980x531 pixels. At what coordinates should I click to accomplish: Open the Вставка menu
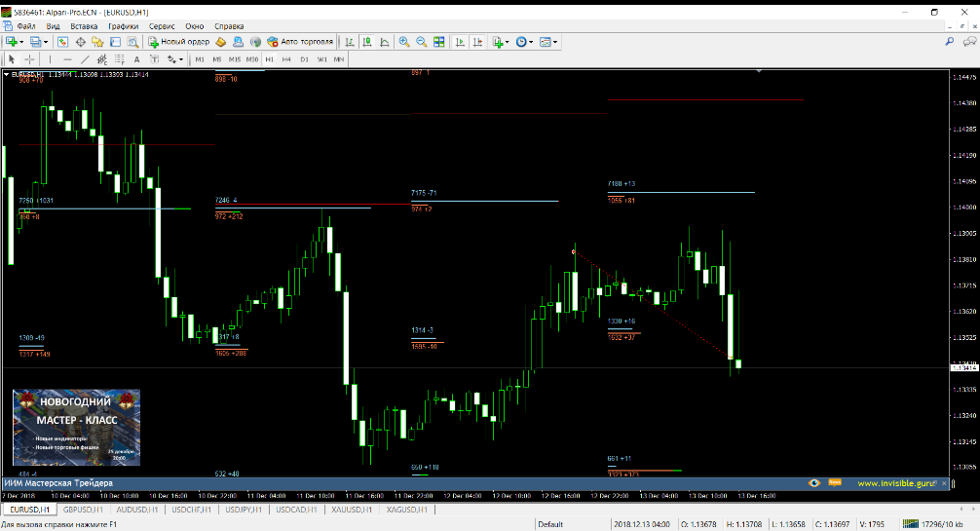tap(84, 26)
